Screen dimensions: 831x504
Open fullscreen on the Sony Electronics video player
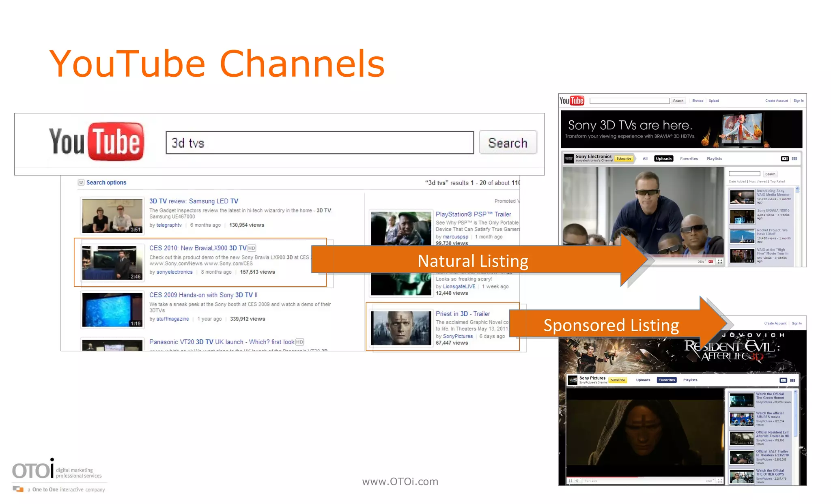click(x=720, y=262)
